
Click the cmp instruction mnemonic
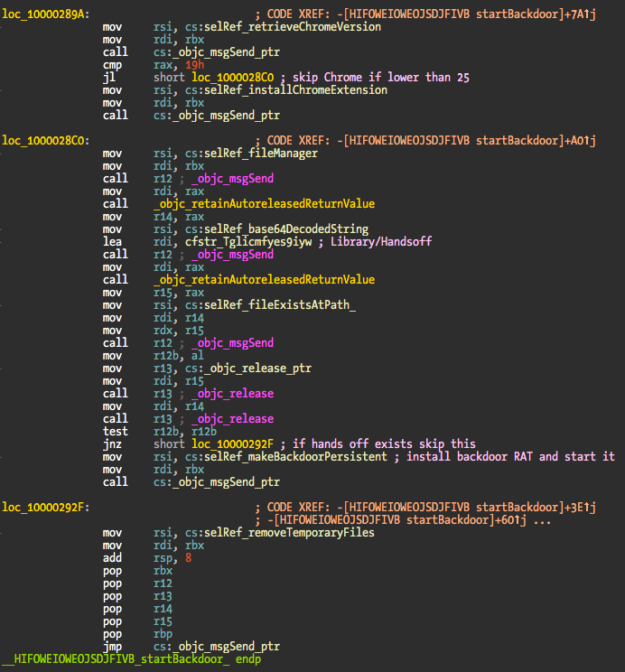click(x=112, y=65)
